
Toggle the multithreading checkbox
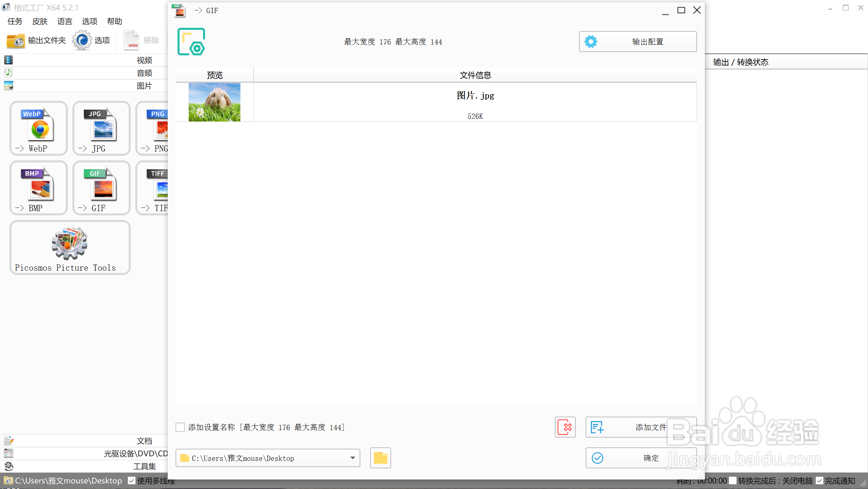pos(132,480)
